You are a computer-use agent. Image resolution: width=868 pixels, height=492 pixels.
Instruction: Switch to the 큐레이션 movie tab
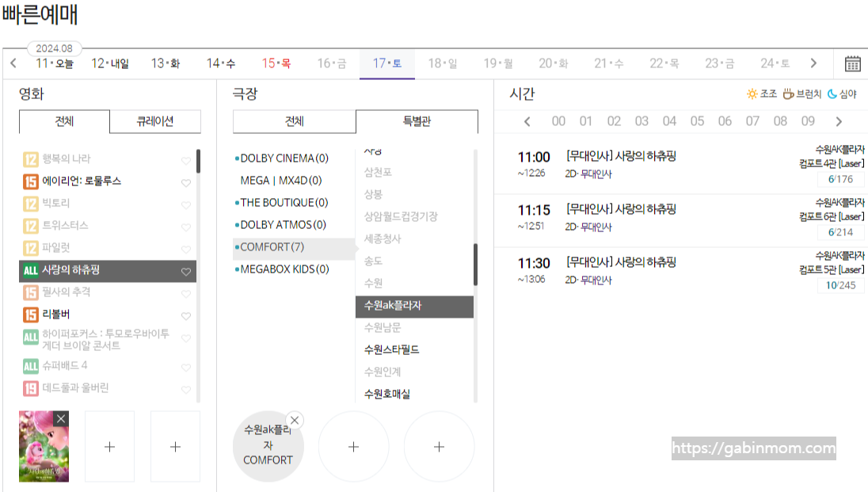pyautogui.click(x=154, y=121)
